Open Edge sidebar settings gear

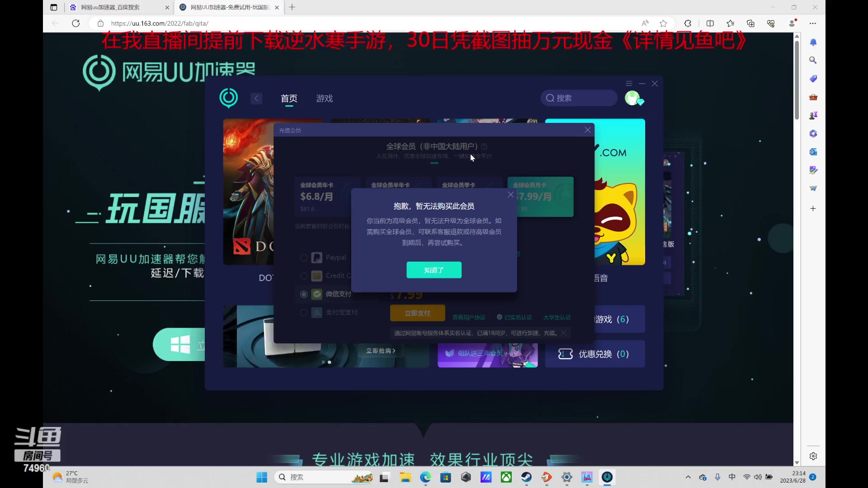(813, 456)
